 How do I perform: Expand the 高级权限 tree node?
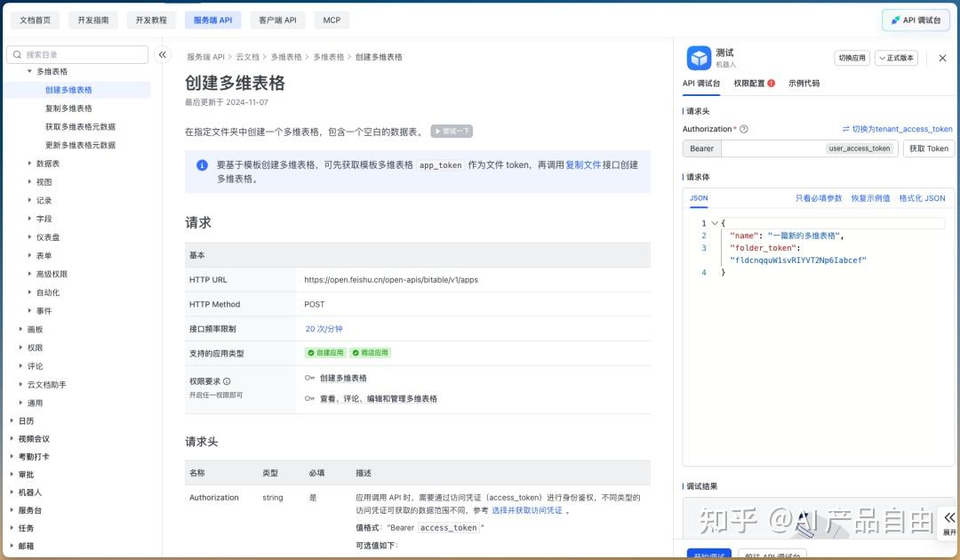click(x=29, y=274)
